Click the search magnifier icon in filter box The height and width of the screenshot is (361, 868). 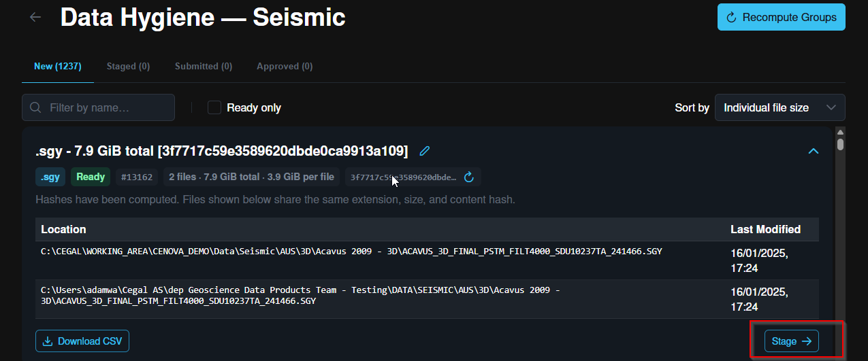coord(36,107)
